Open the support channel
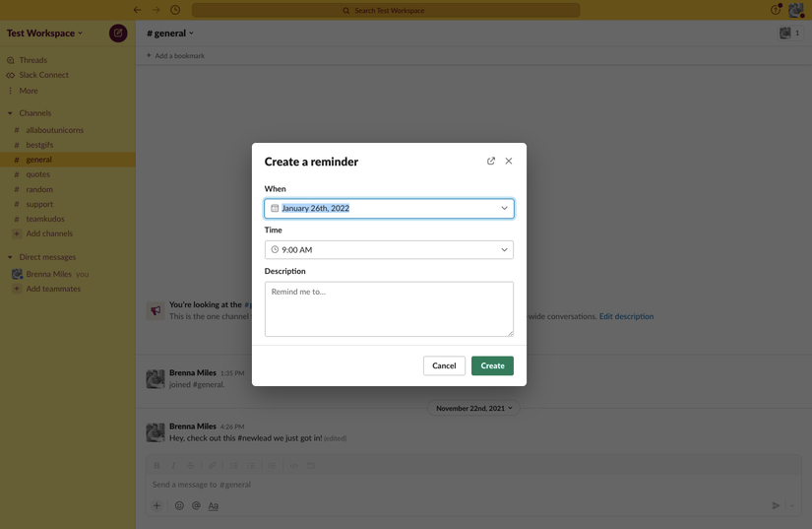This screenshot has width=812, height=529. tap(39, 204)
